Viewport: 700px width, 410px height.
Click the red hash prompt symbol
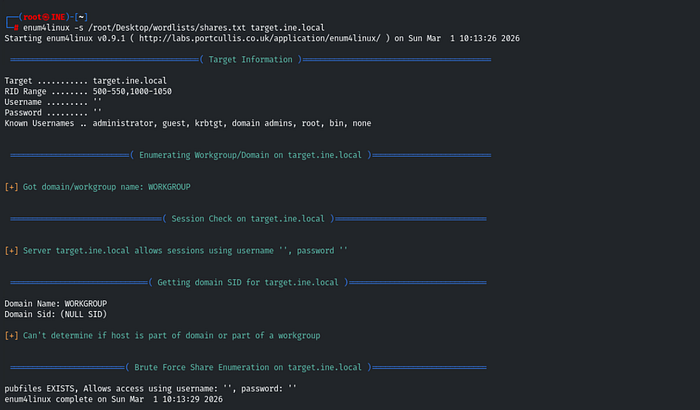pyautogui.click(x=16, y=28)
